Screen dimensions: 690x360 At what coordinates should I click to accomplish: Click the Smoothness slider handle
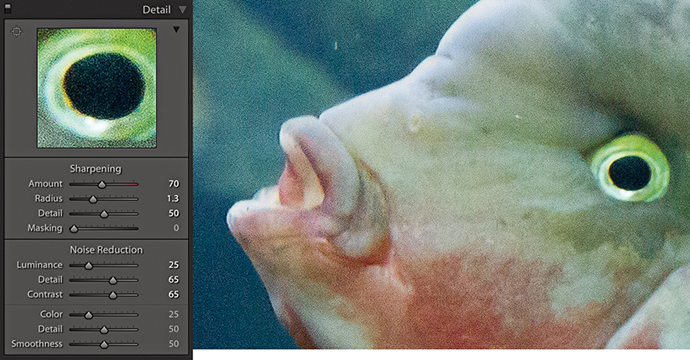(x=104, y=345)
